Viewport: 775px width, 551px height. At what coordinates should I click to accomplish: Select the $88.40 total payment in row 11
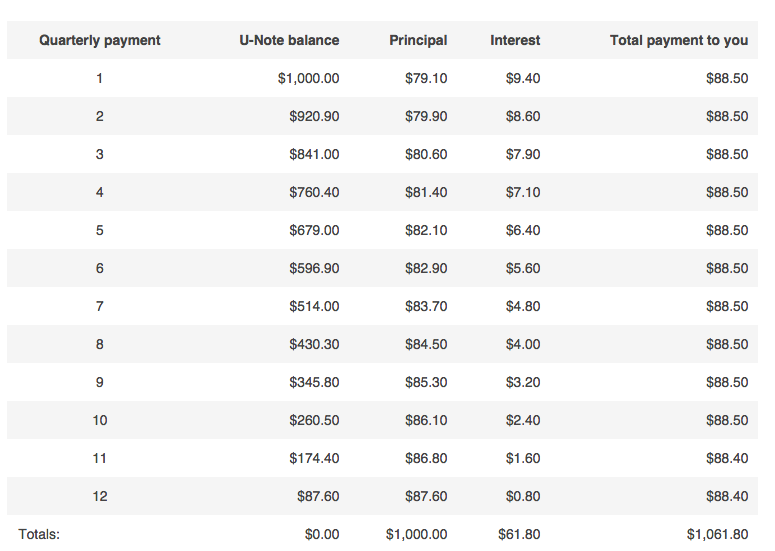coord(727,458)
